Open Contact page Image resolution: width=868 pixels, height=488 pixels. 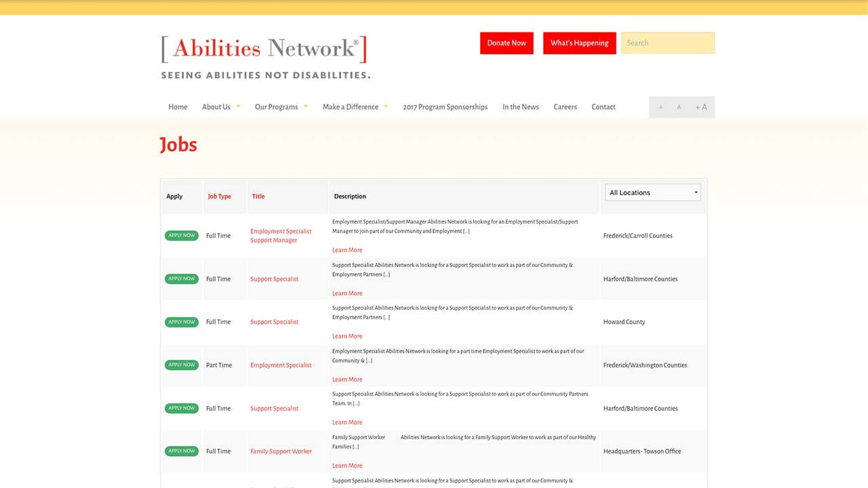point(604,107)
